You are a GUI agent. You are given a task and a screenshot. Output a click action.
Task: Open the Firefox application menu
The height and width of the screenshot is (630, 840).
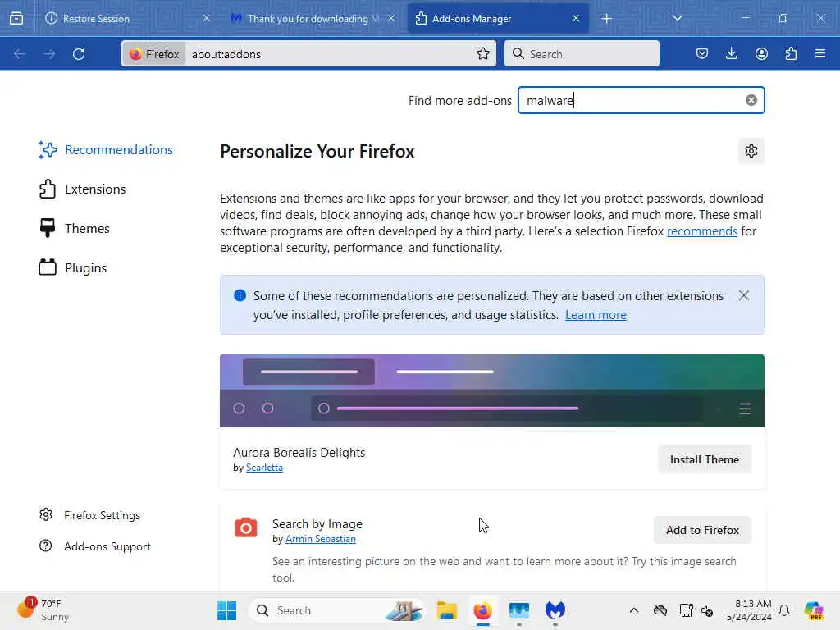(820, 53)
